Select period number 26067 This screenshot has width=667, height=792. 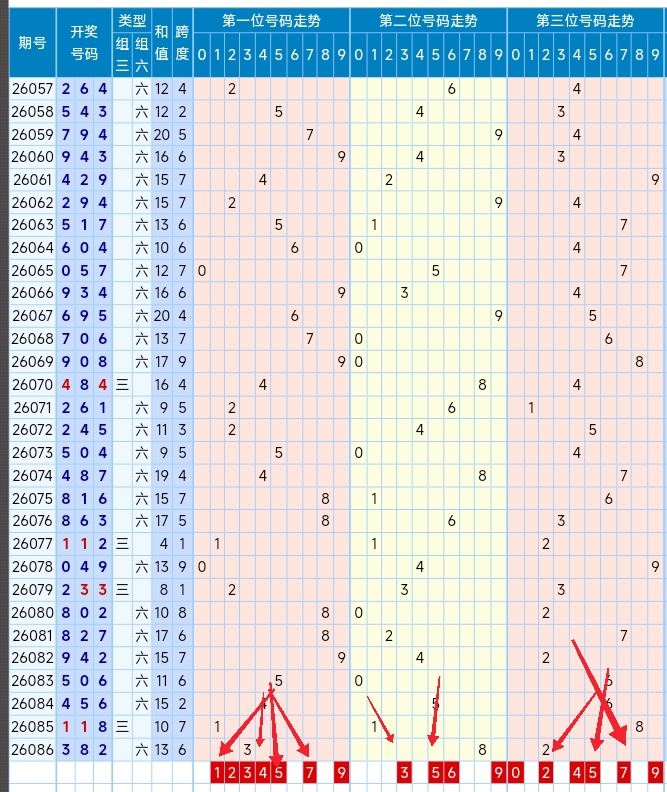[32, 316]
